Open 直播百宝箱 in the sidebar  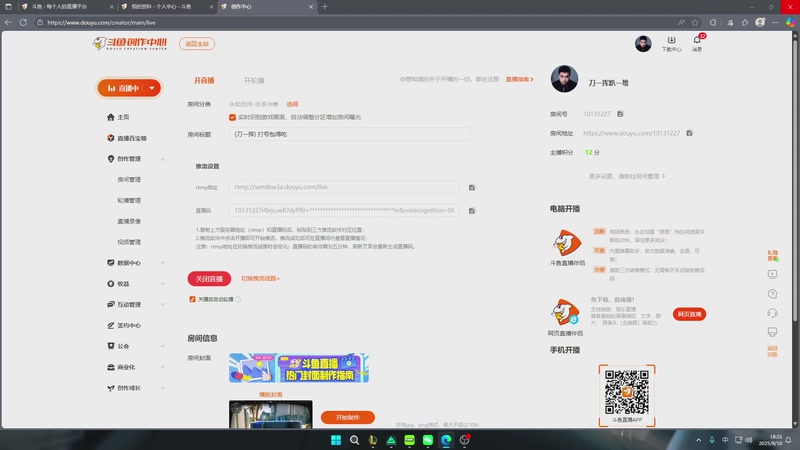(x=127, y=138)
